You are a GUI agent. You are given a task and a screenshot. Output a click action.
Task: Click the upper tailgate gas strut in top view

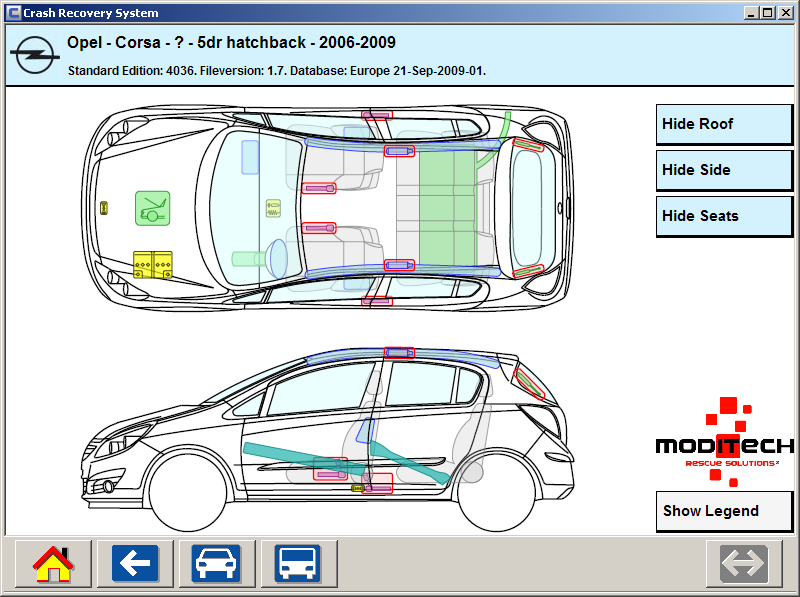(x=528, y=145)
